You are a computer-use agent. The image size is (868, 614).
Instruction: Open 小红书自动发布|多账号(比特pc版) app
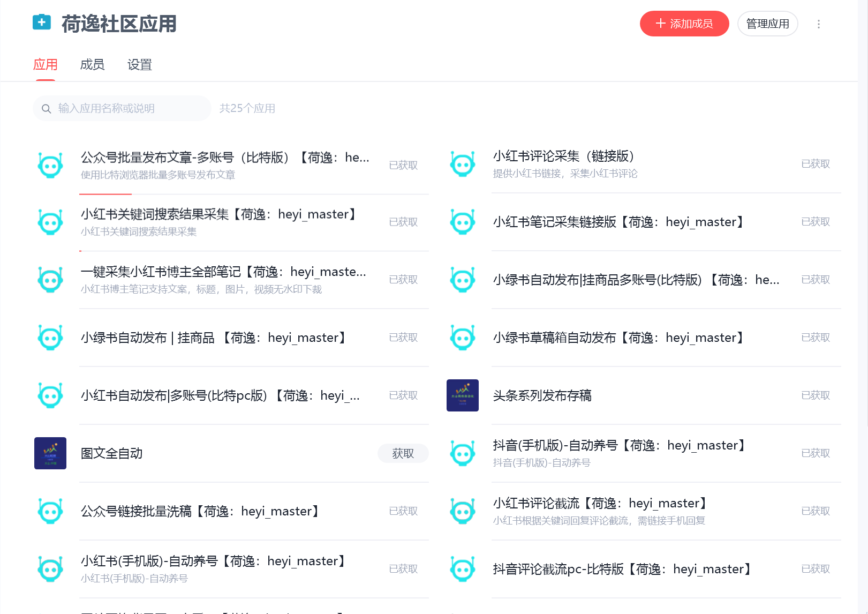pos(220,395)
